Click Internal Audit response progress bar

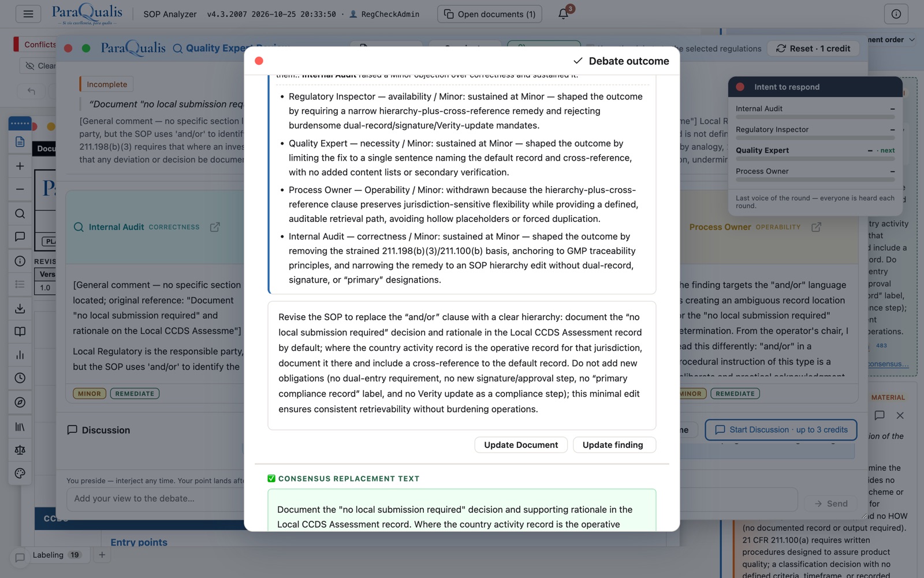(x=815, y=117)
